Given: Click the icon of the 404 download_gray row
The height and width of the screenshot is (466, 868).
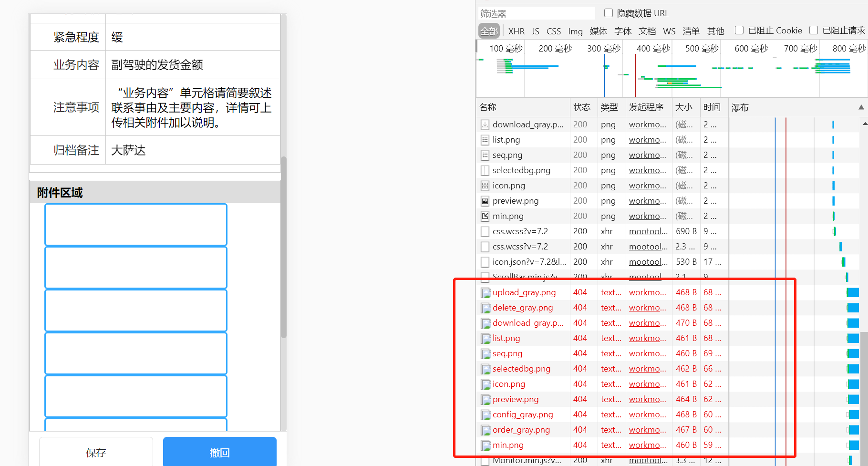Looking at the screenshot, I should point(486,323).
